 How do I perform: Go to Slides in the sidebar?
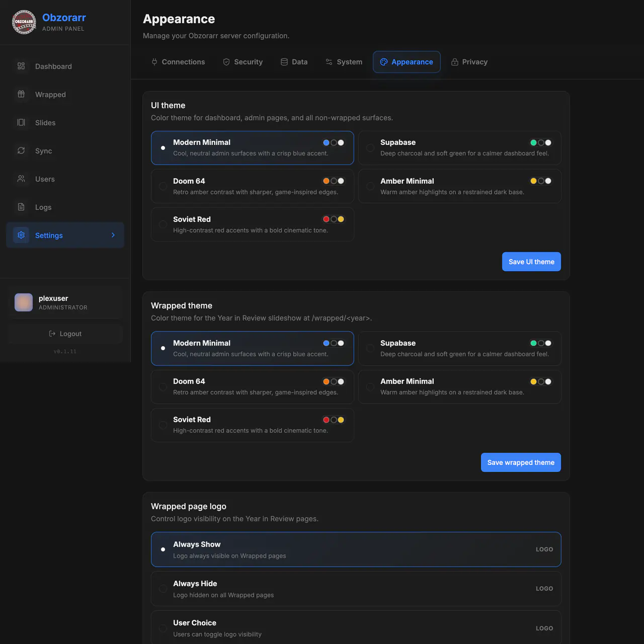[x=65, y=122]
